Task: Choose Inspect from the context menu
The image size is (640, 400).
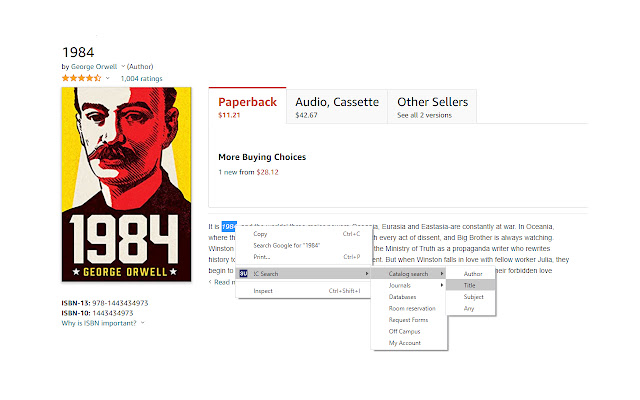Action: coord(263,291)
